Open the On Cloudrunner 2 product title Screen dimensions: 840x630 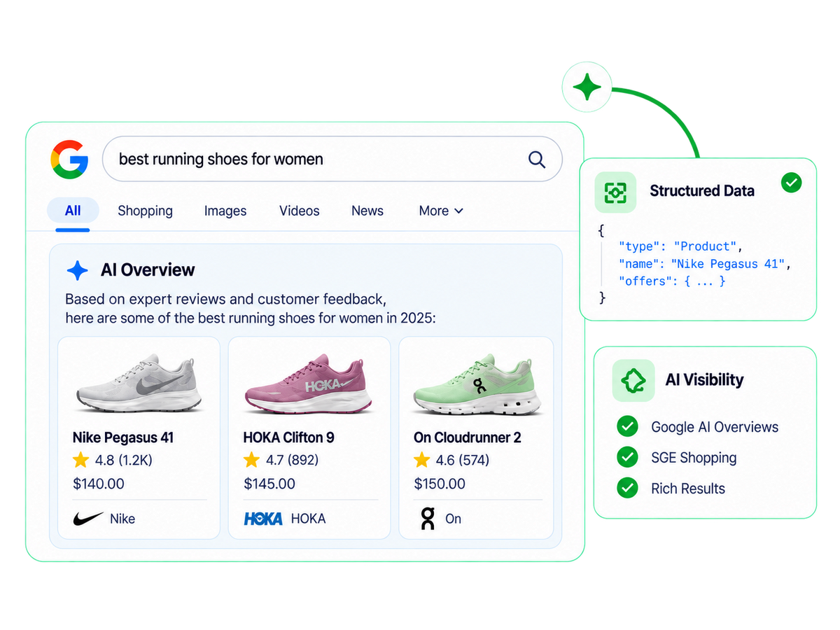pyautogui.click(x=468, y=437)
